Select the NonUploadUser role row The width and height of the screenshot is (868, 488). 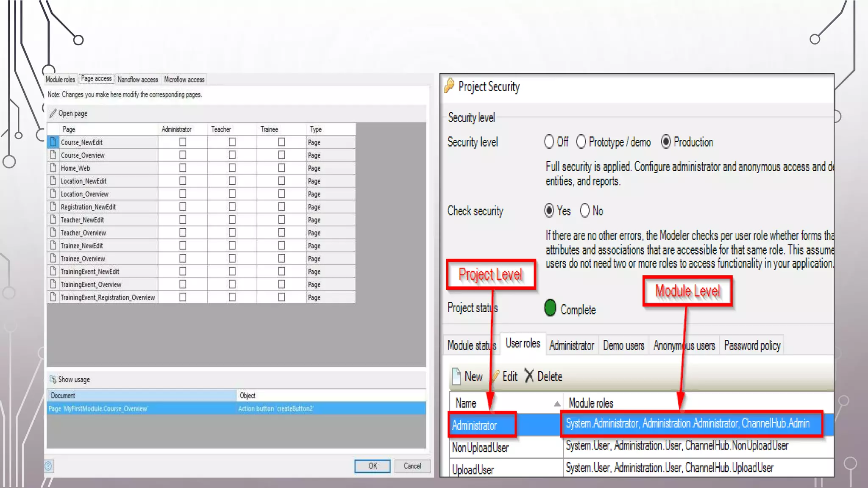pyautogui.click(x=481, y=447)
